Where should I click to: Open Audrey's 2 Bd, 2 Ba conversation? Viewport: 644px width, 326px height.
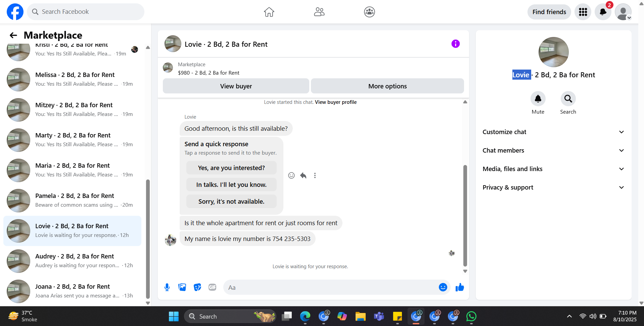pos(72,261)
